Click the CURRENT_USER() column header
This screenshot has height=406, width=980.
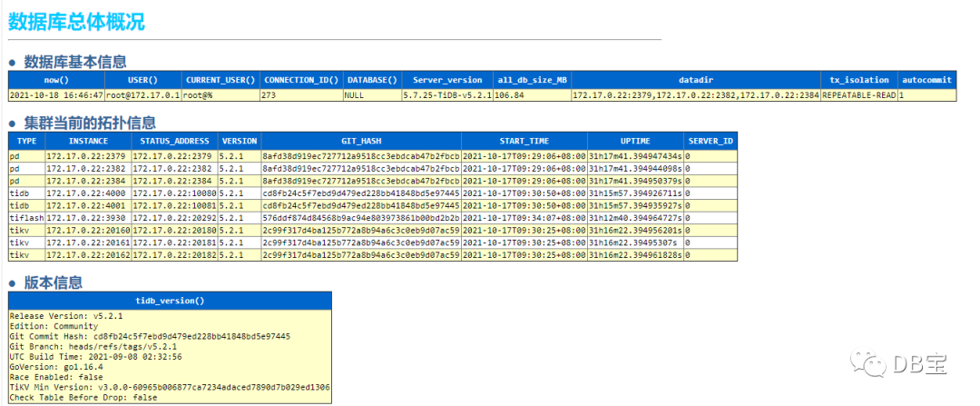(220, 80)
